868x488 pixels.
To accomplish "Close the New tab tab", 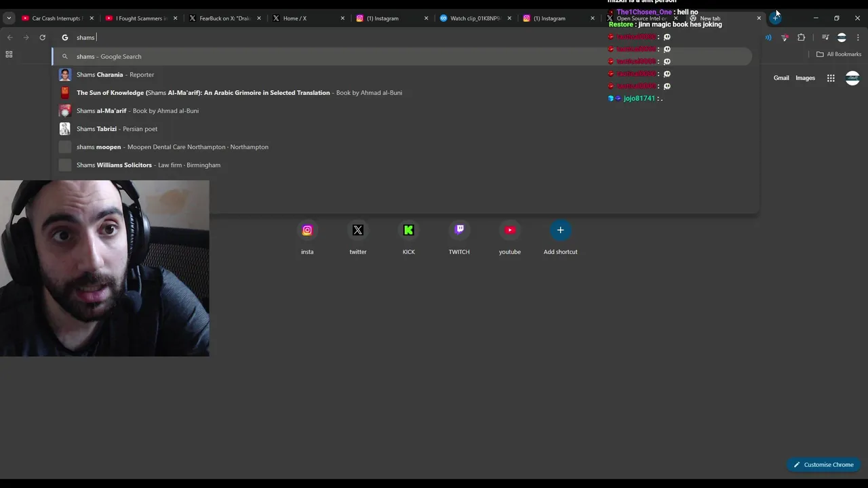I will 759,18.
